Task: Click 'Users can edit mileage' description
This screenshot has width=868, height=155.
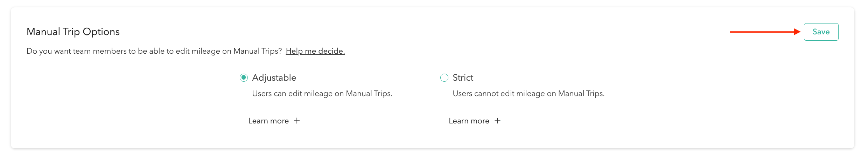Action: click(x=322, y=94)
